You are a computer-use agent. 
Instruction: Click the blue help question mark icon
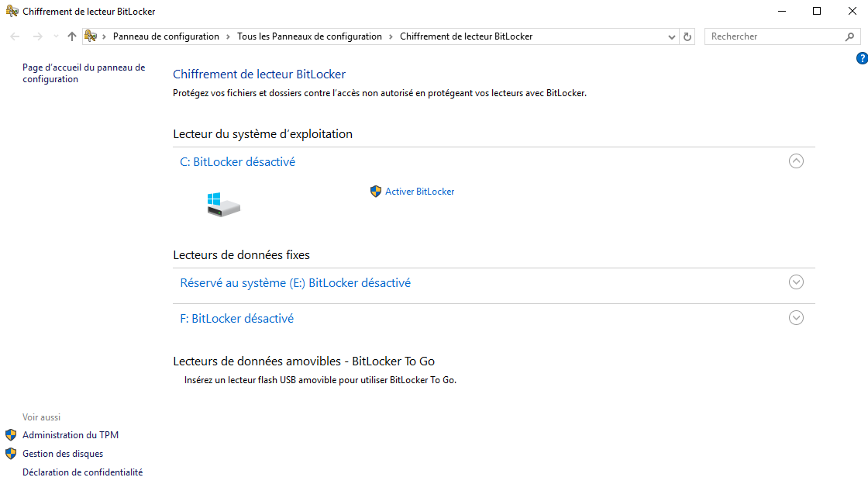click(x=861, y=59)
